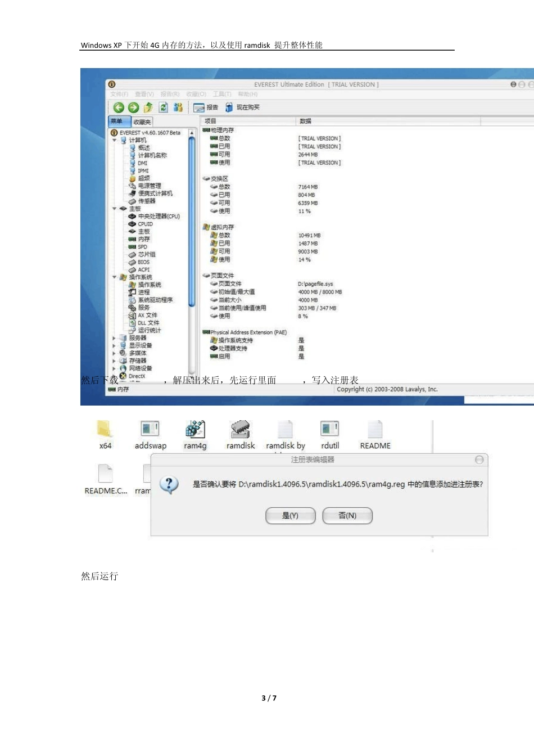Collapse the 操作系统 parent tree node

(114, 277)
